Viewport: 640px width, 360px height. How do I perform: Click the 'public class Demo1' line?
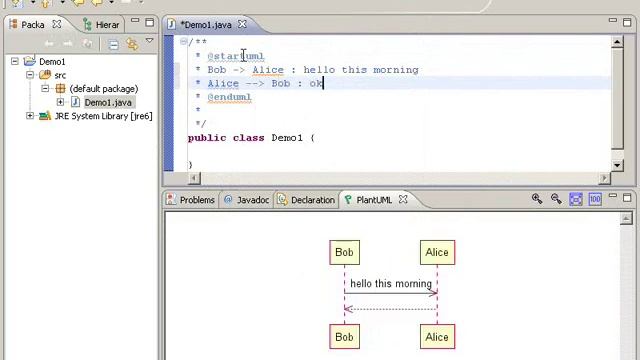point(251,138)
